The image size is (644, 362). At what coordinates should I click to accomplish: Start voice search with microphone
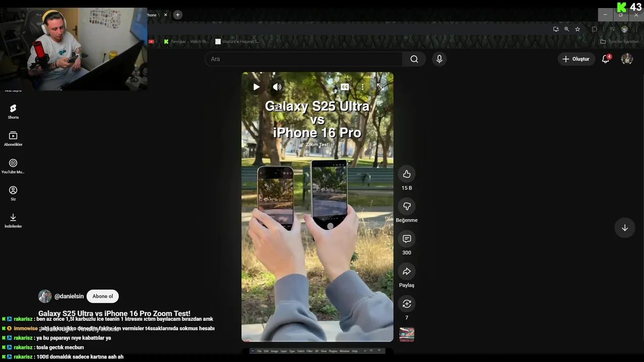click(439, 59)
